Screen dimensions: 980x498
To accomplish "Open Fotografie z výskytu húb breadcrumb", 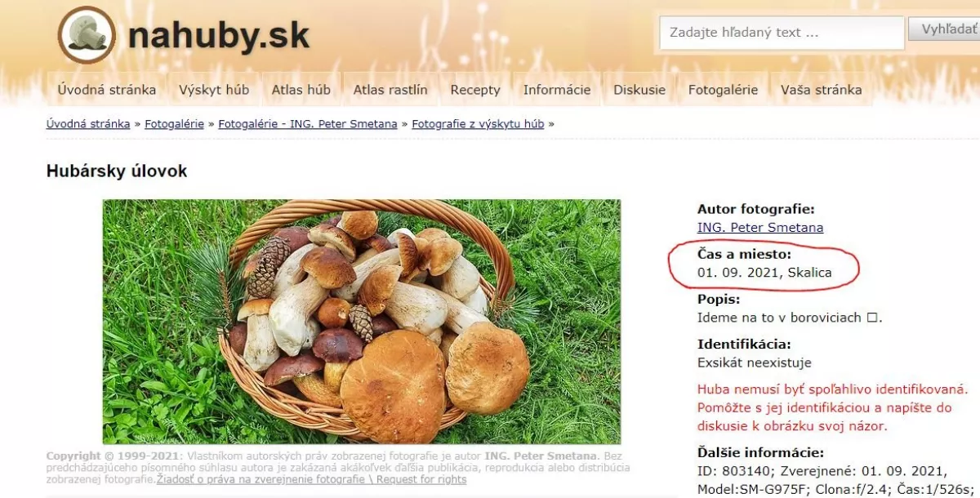I will pos(478,124).
